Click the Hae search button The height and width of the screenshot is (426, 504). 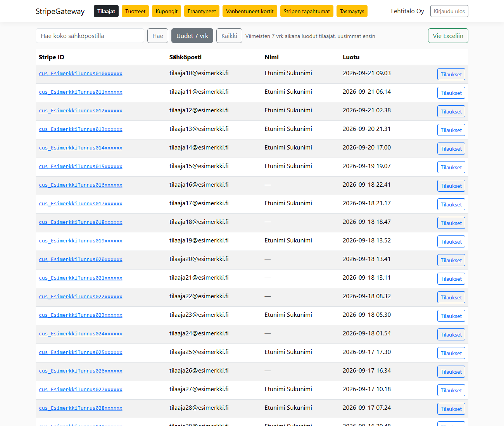coord(158,36)
